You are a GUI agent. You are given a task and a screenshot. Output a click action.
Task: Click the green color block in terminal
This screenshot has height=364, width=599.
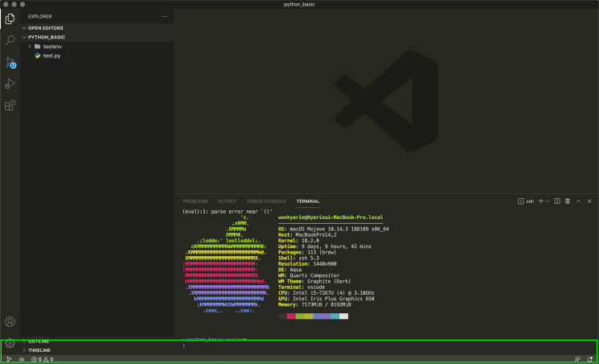point(300,316)
